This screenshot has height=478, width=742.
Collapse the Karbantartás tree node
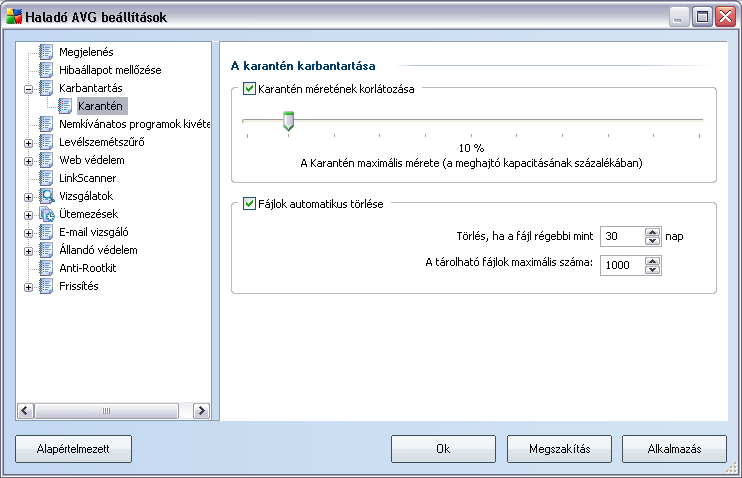(28, 89)
